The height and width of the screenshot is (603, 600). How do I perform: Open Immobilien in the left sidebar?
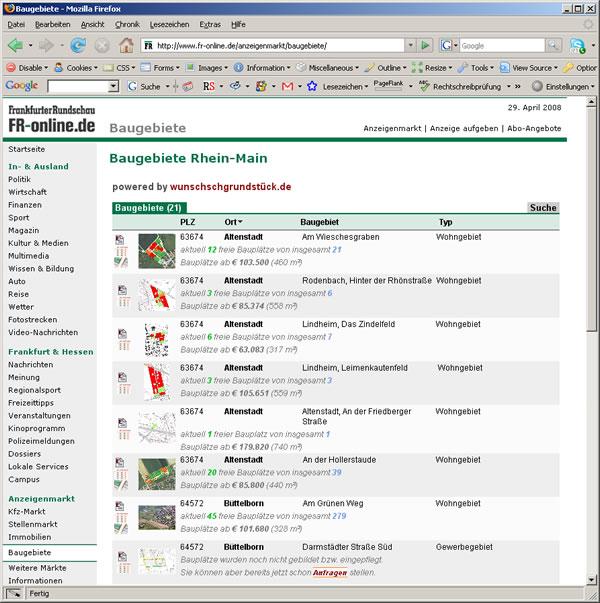(30, 537)
